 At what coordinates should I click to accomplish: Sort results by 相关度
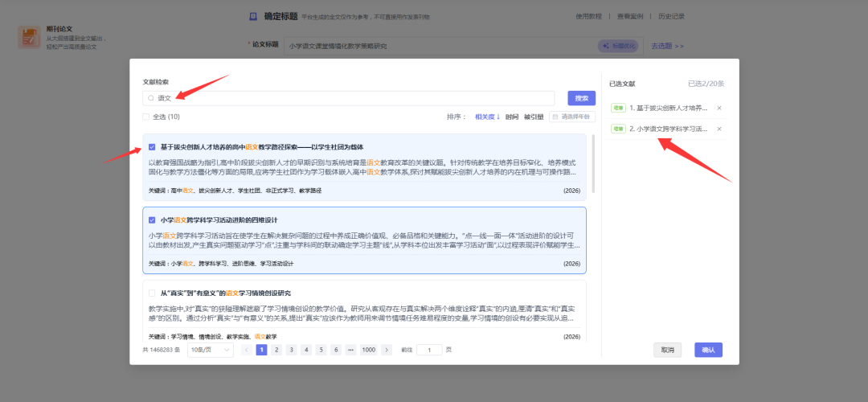pyautogui.click(x=487, y=117)
